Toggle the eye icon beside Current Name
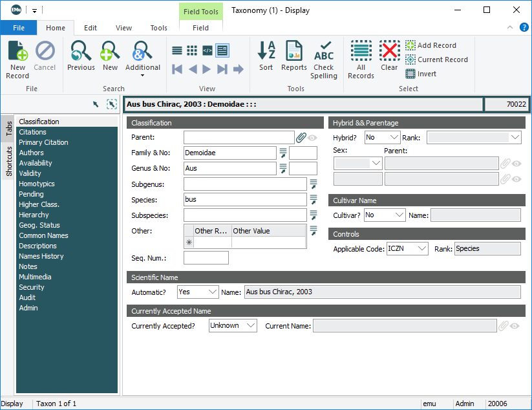Image resolution: width=532 pixels, height=410 pixels. 515,326
